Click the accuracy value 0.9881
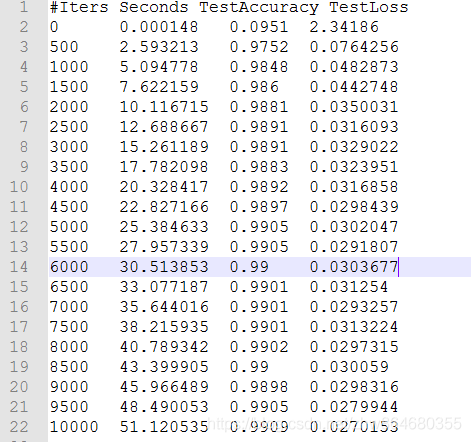Image resolution: width=471 pixels, height=442 pixels. tap(259, 107)
